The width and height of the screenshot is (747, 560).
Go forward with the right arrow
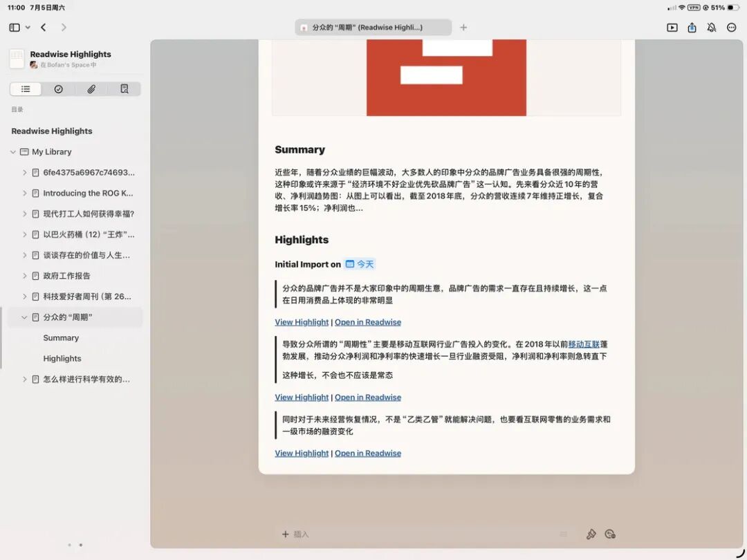click(x=64, y=28)
